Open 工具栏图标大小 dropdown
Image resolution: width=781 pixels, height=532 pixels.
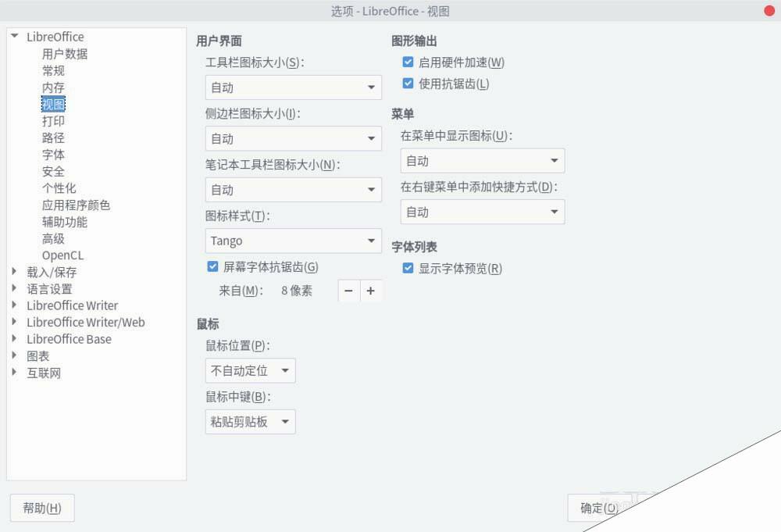pos(294,87)
